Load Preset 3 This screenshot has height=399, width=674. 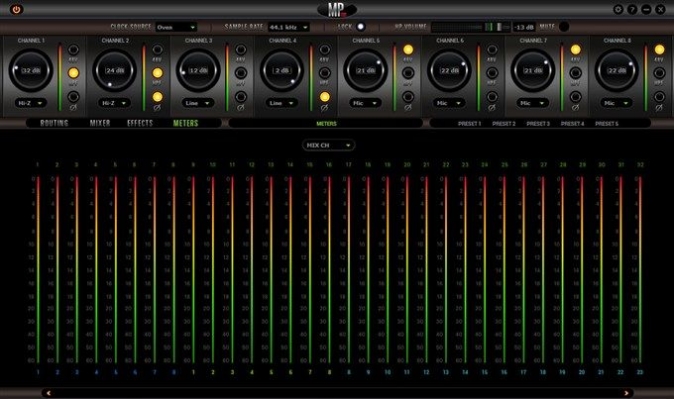[538, 124]
